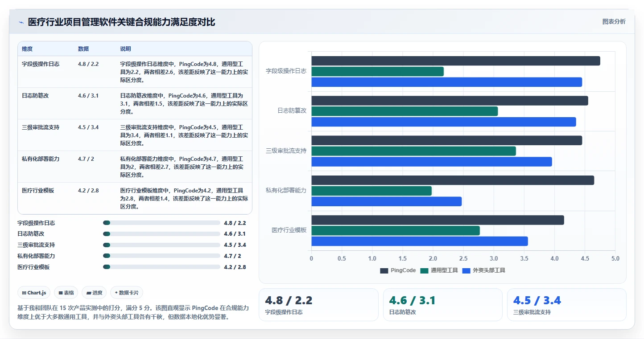
Task: Click chart axis label 私有化部署能力
Action: 286,190
